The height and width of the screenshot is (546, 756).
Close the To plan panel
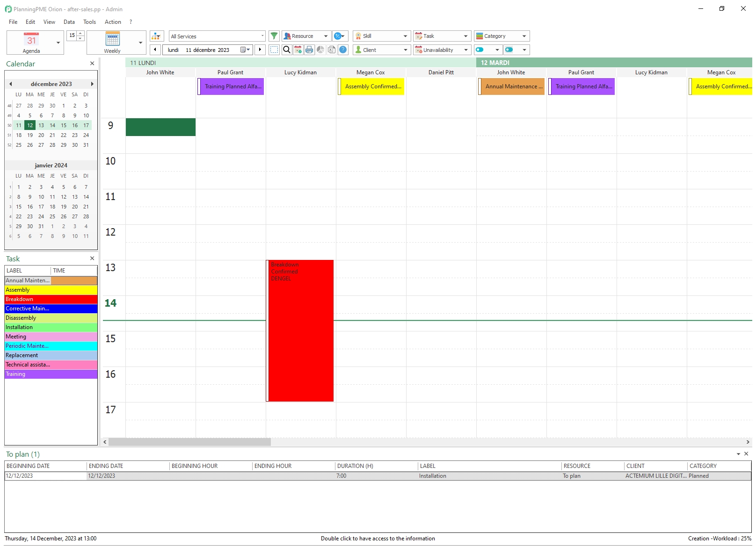746,454
